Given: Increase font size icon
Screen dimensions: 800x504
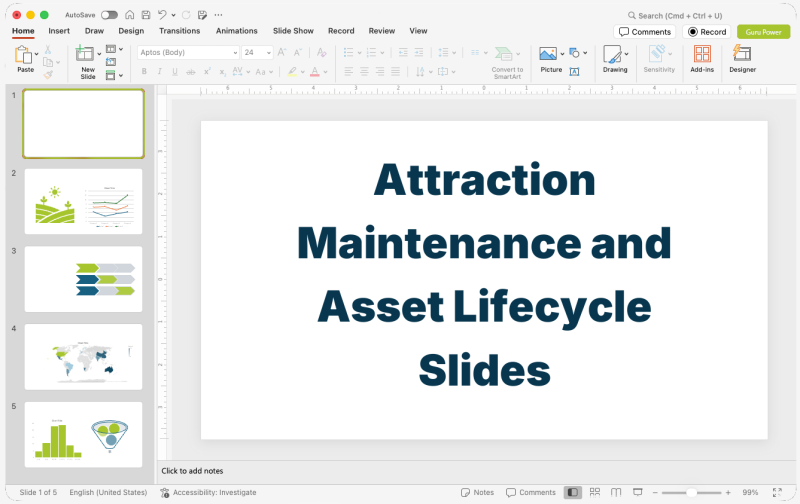Looking at the screenshot, I should pyautogui.click(x=282, y=52).
